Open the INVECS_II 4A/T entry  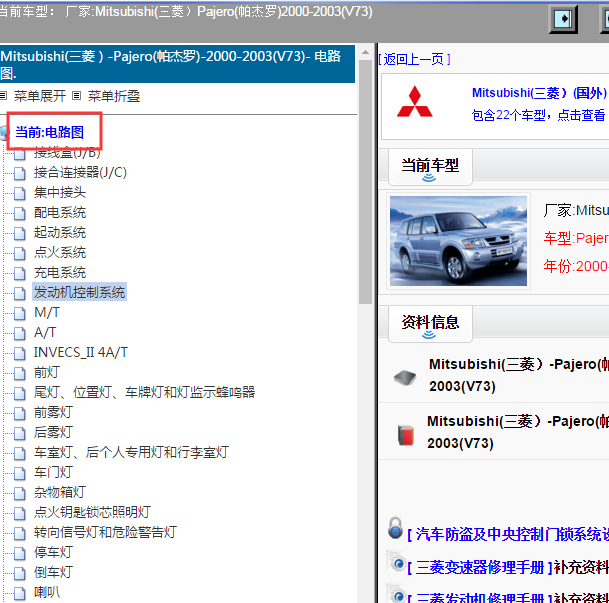click(80, 353)
